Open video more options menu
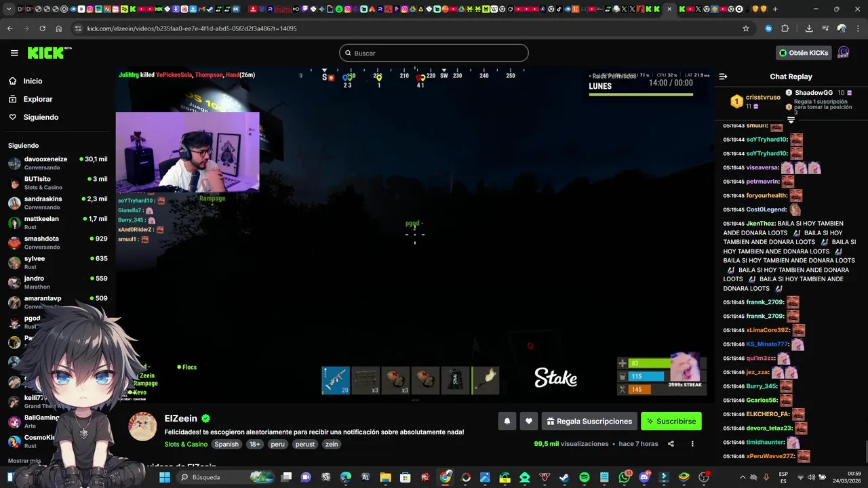The height and width of the screenshot is (488, 868). click(x=692, y=444)
